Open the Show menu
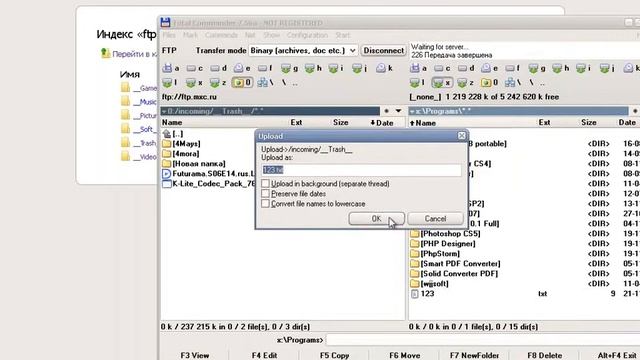640x360 pixels. (x=271, y=35)
